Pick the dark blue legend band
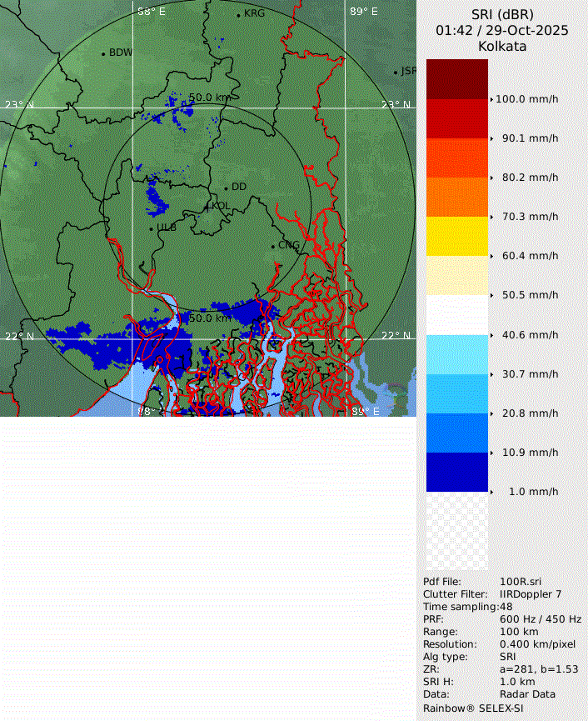This screenshot has height=721, width=588. pos(457,472)
